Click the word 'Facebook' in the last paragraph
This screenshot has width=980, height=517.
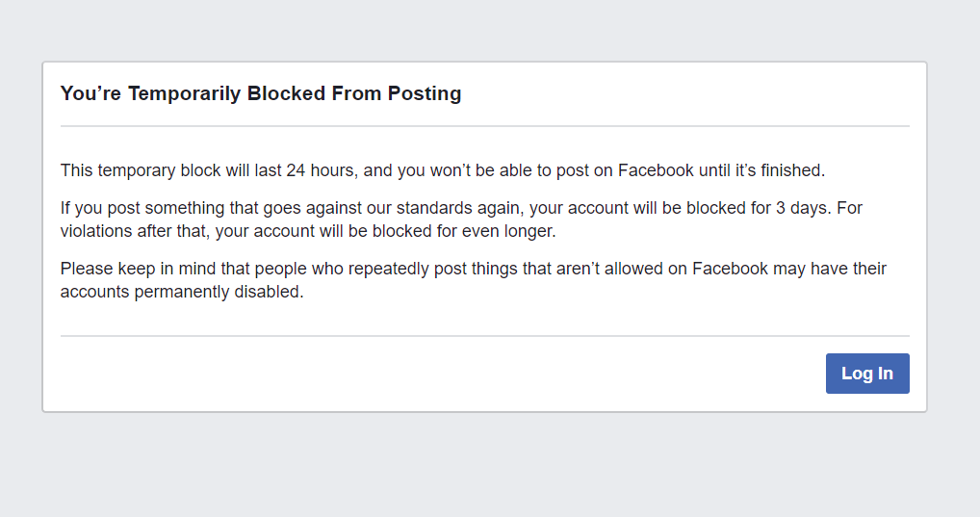730,269
